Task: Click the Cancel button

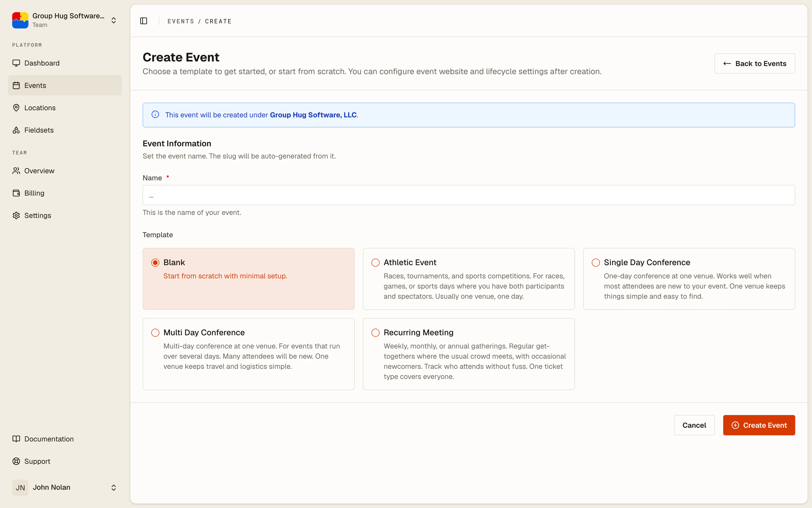Action: (694, 425)
